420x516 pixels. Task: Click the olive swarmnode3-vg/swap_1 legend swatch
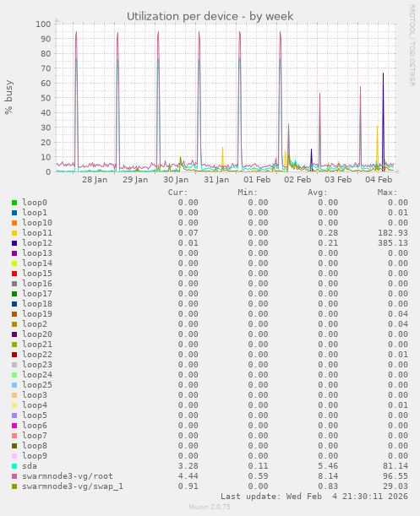click(x=14, y=486)
